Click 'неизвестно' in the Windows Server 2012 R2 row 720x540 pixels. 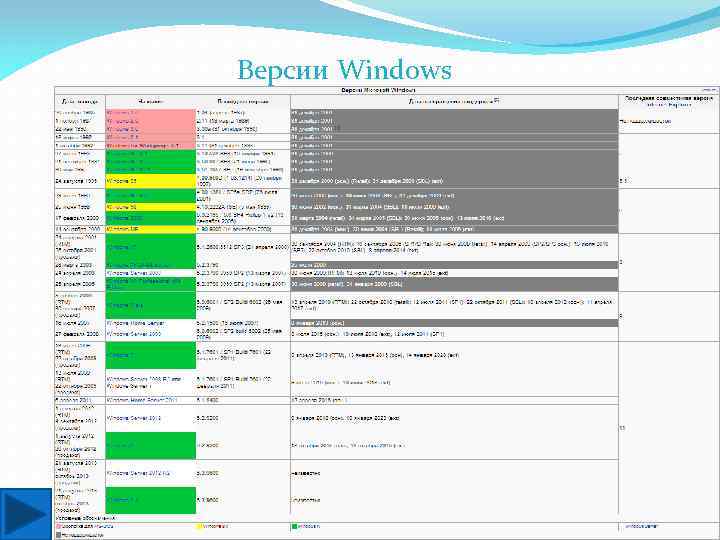[x=306, y=473]
